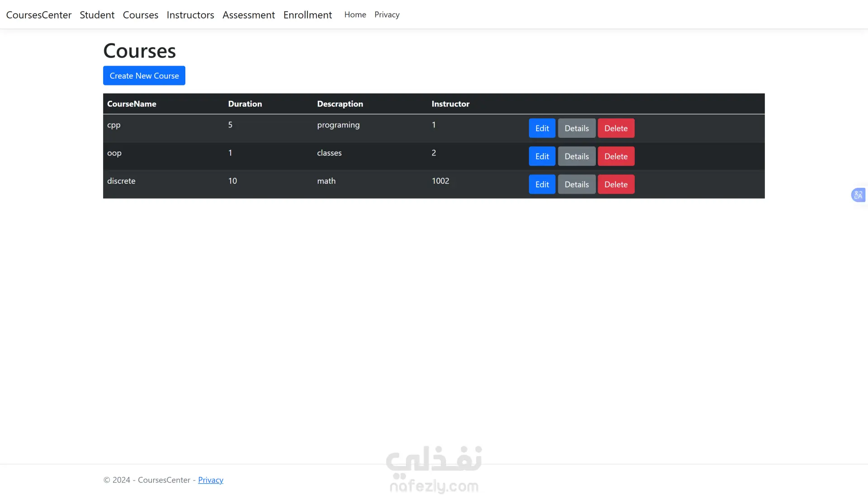Edit the discrete course
Screen dimensions: 868x495
(542, 184)
